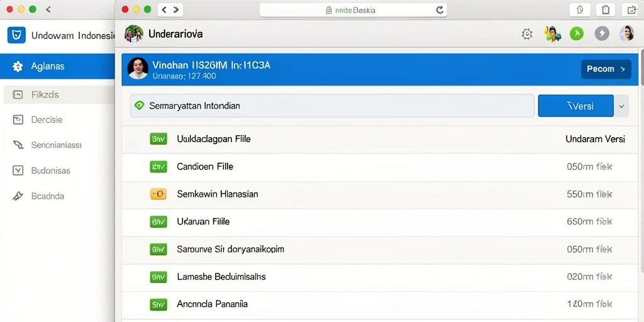
Task: Click the Semaryattan Intondian search field
Action: click(332, 106)
